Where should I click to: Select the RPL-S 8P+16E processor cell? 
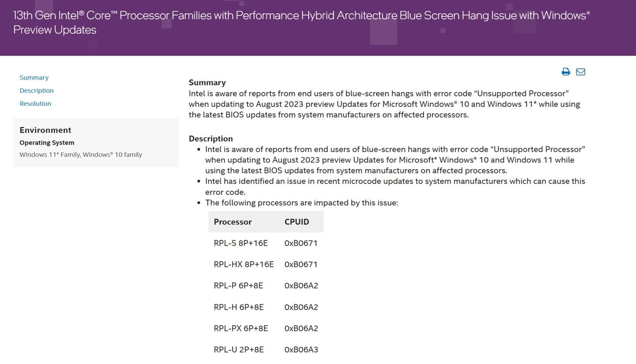(x=241, y=243)
